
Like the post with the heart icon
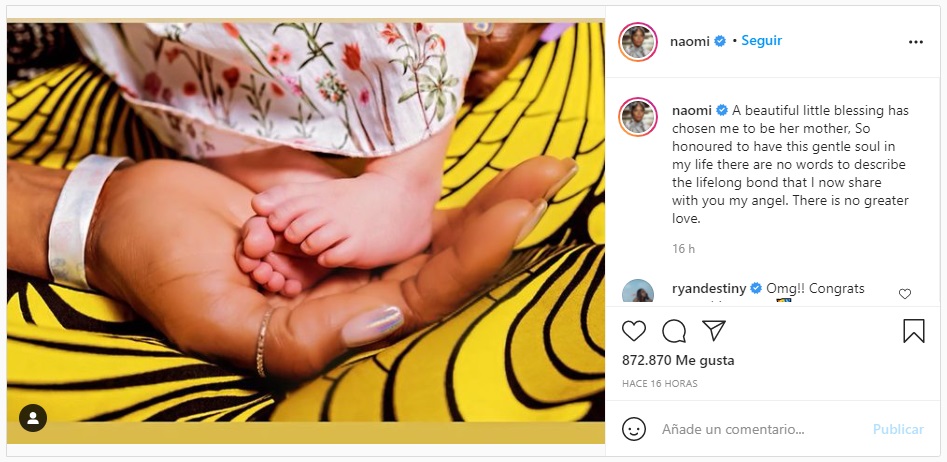[634, 331]
